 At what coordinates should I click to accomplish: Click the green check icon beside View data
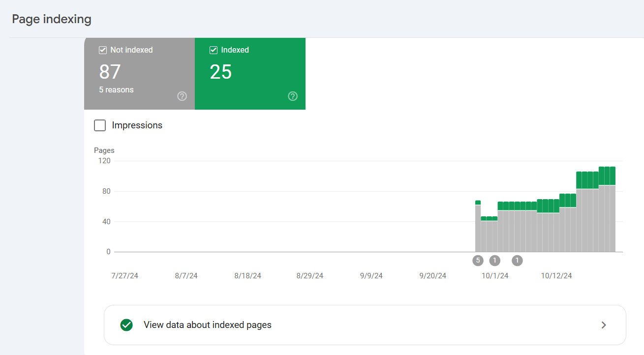(x=126, y=325)
